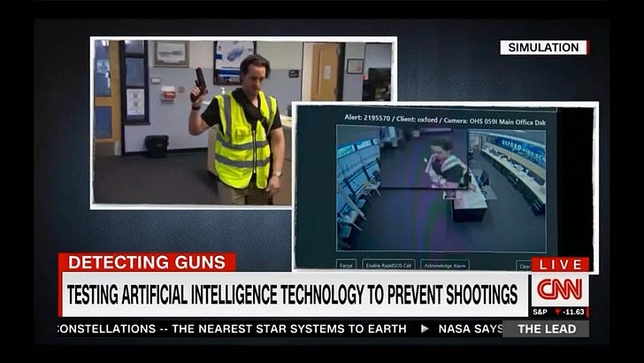This screenshot has width=644, height=363.
Task: Click the DETECTING GUNS banner
Action: (147, 262)
